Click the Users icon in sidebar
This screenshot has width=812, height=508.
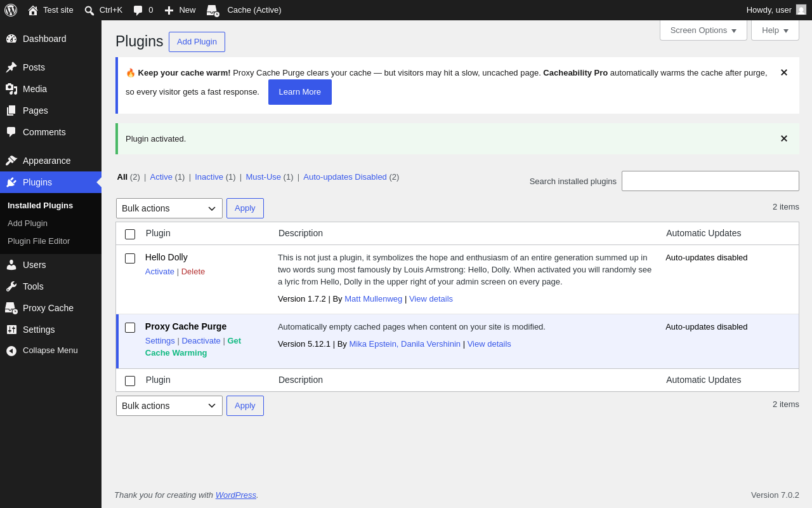point(11,265)
